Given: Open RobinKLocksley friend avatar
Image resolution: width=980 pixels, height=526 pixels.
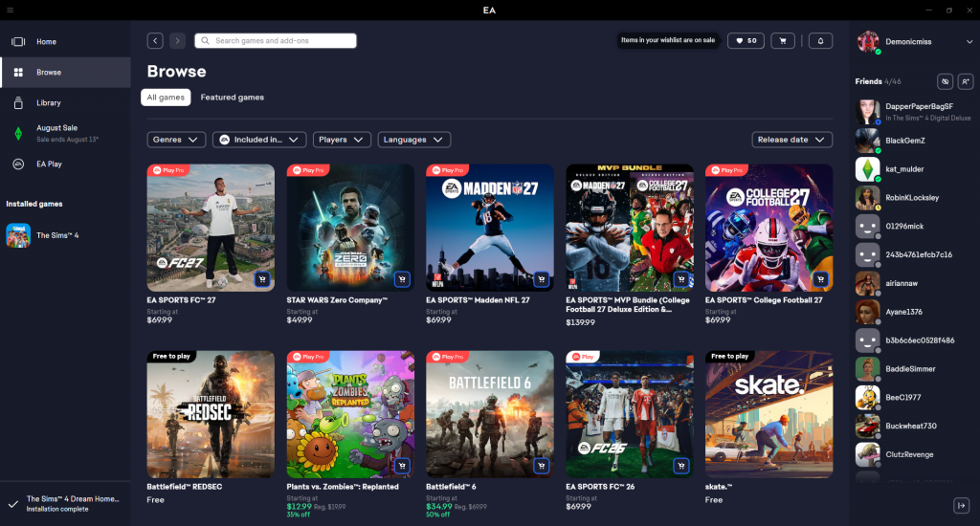Looking at the screenshot, I should point(867,197).
